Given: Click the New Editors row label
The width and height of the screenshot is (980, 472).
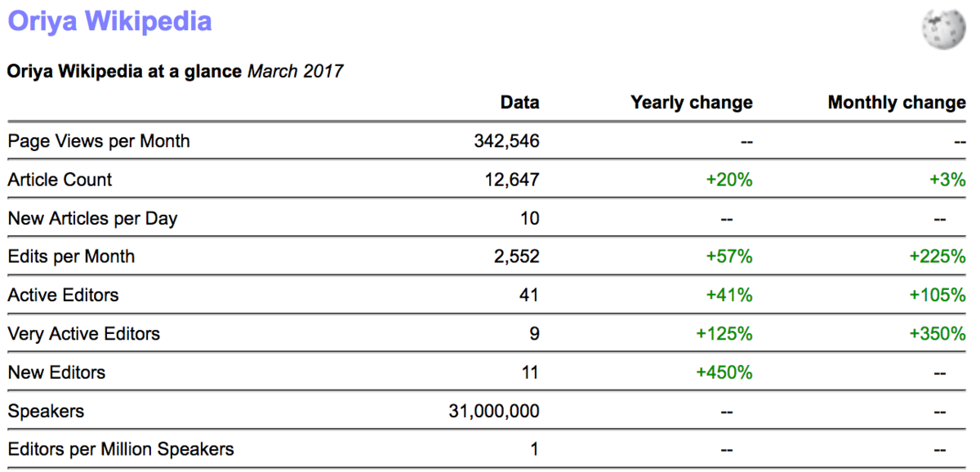Looking at the screenshot, I should [x=56, y=372].
